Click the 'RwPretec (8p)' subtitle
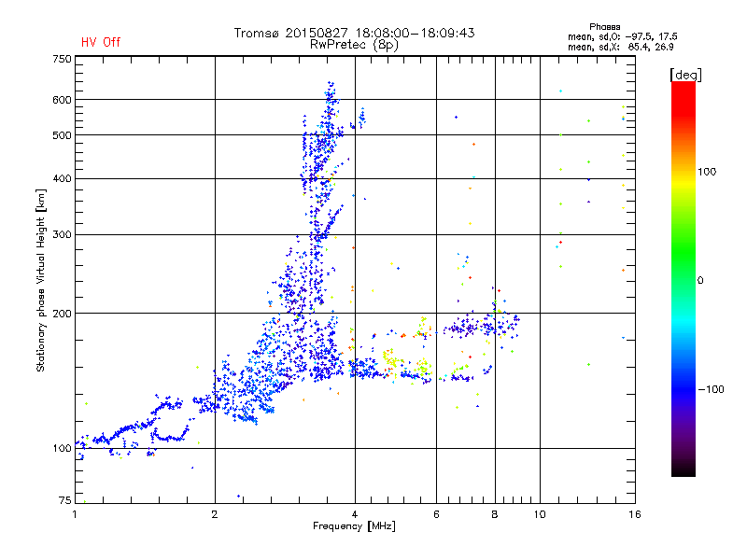The width and height of the screenshot is (747, 560). tap(354, 45)
